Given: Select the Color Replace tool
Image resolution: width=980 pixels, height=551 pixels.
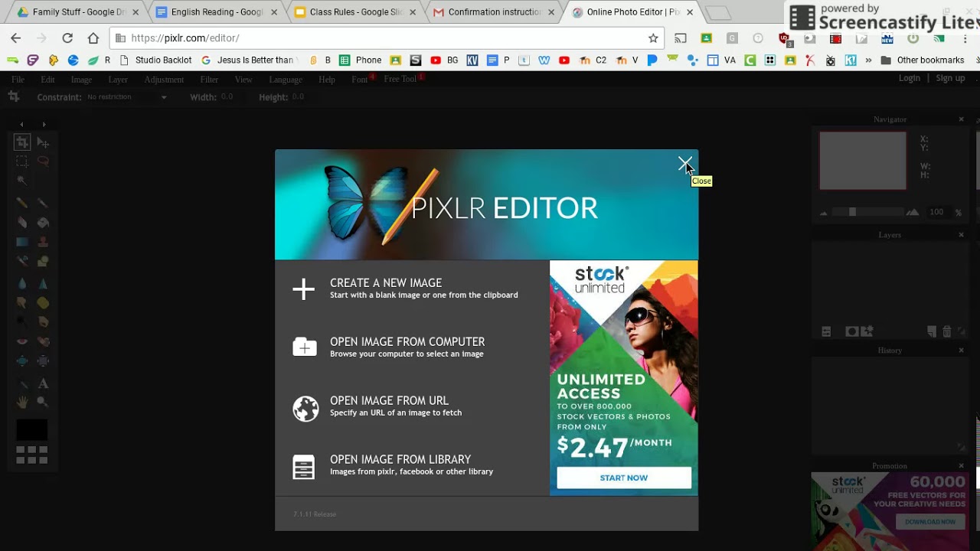Looking at the screenshot, I should [x=22, y=261].
